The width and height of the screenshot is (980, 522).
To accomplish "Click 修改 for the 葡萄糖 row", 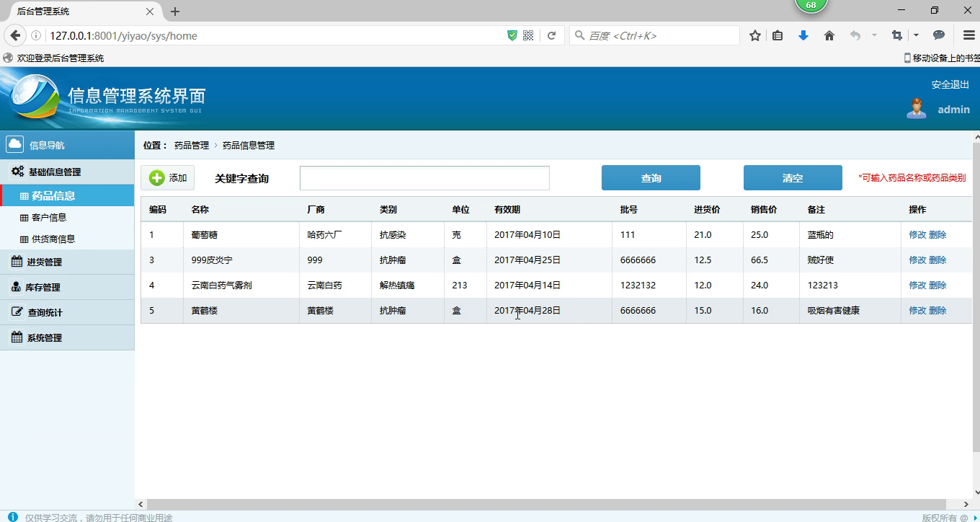I will pyautogui.click(x=917, y=234).
